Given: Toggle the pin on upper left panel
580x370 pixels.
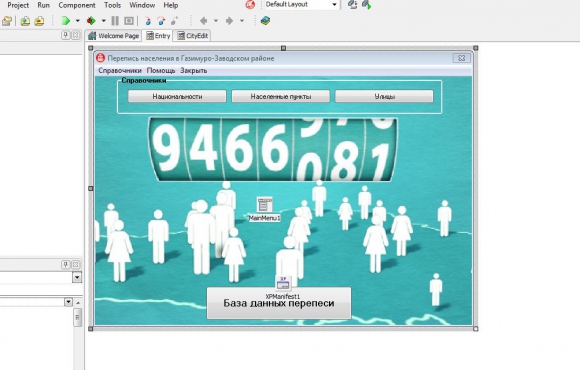Looking at the screenshot, I should 65,36.
